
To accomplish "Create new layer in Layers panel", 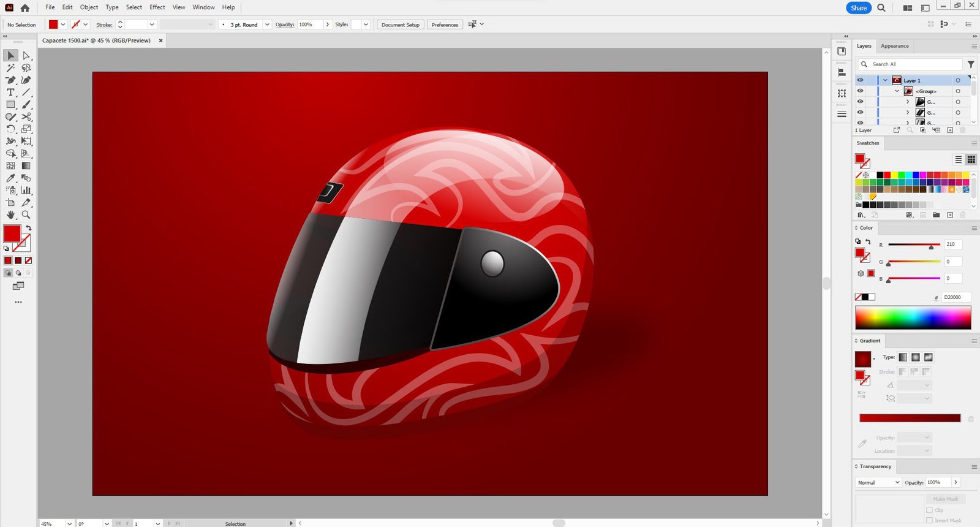I will coord(950,130).
